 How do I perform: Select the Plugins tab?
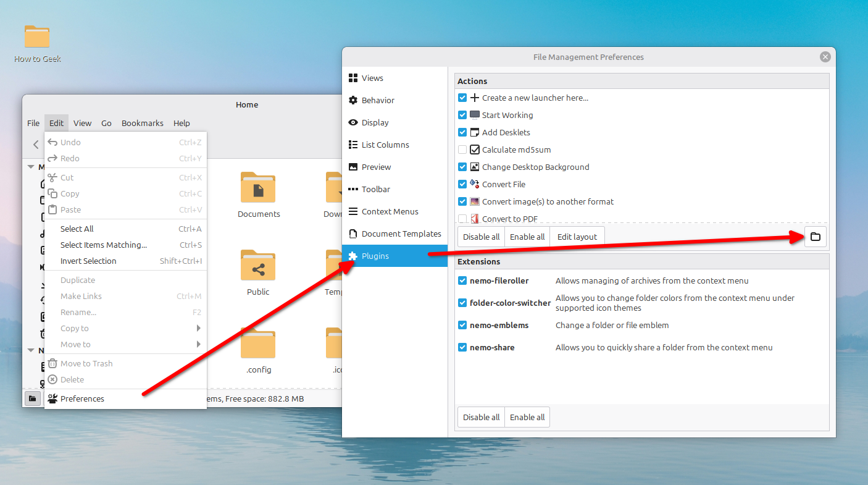point(394,256)
